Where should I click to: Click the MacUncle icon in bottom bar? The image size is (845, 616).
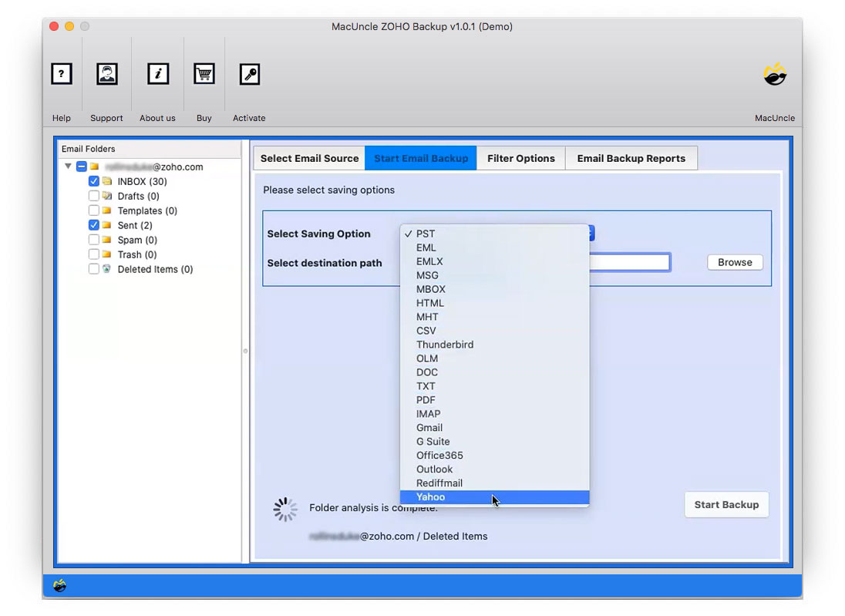pos(62,586)
